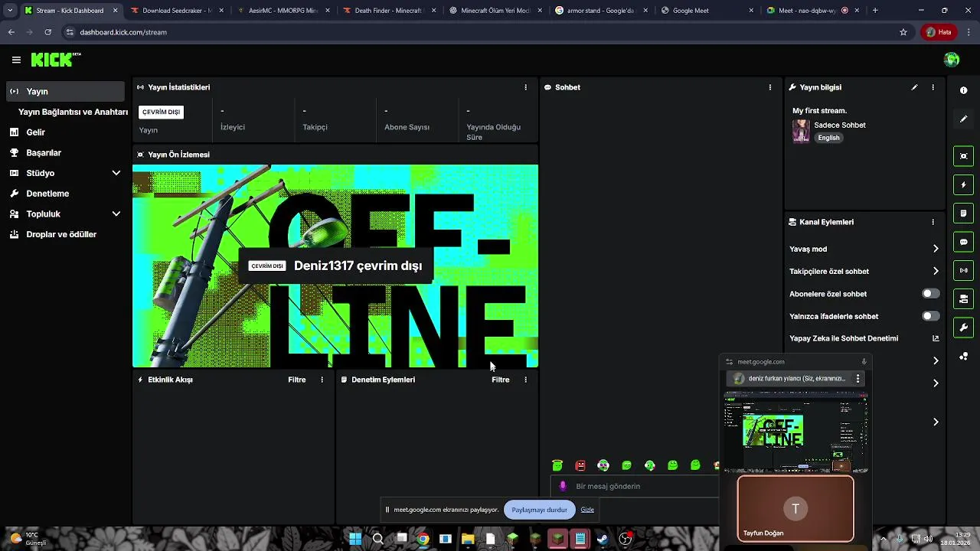Image resolution: width=980 pixels, height=551 pixels.
Task: Toggle the lightning activity feed icon
Action: click(x=963, y=185)
